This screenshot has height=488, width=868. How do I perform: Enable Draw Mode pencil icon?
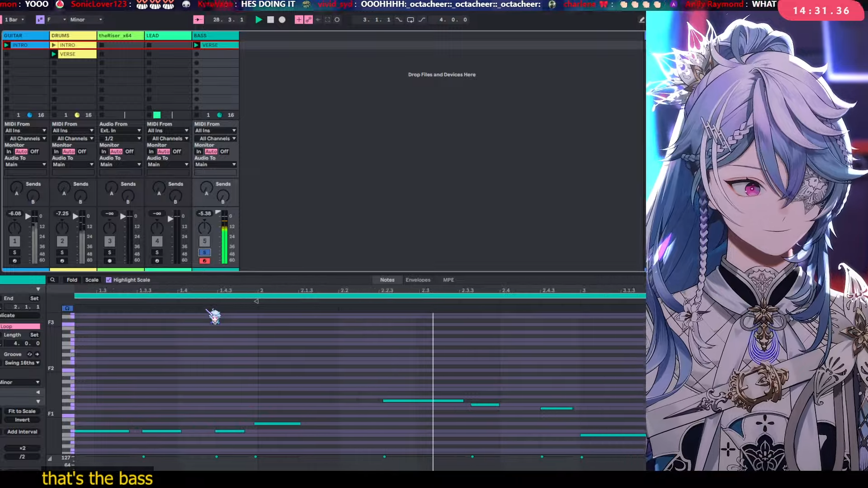642,20
